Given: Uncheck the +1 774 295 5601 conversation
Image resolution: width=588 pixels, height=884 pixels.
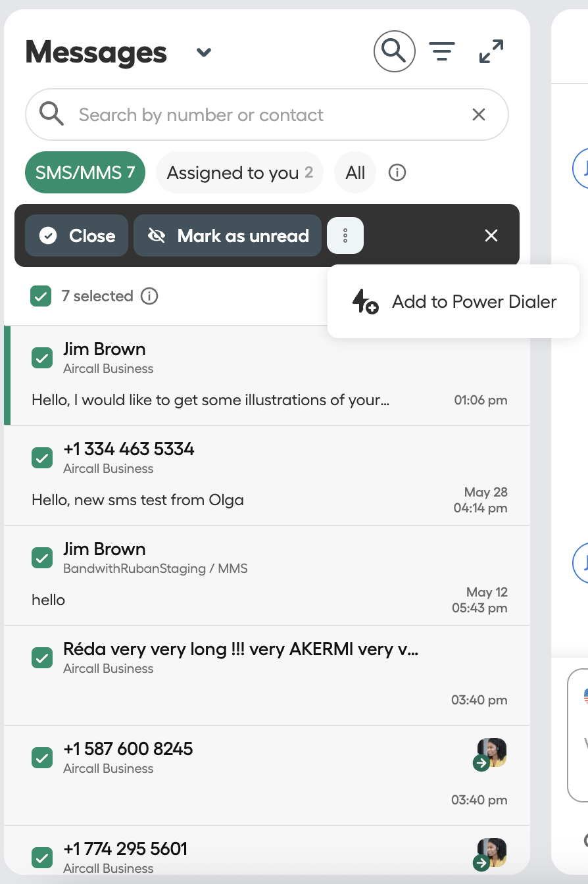Looking at the screenshot, I should coord(42,858).
